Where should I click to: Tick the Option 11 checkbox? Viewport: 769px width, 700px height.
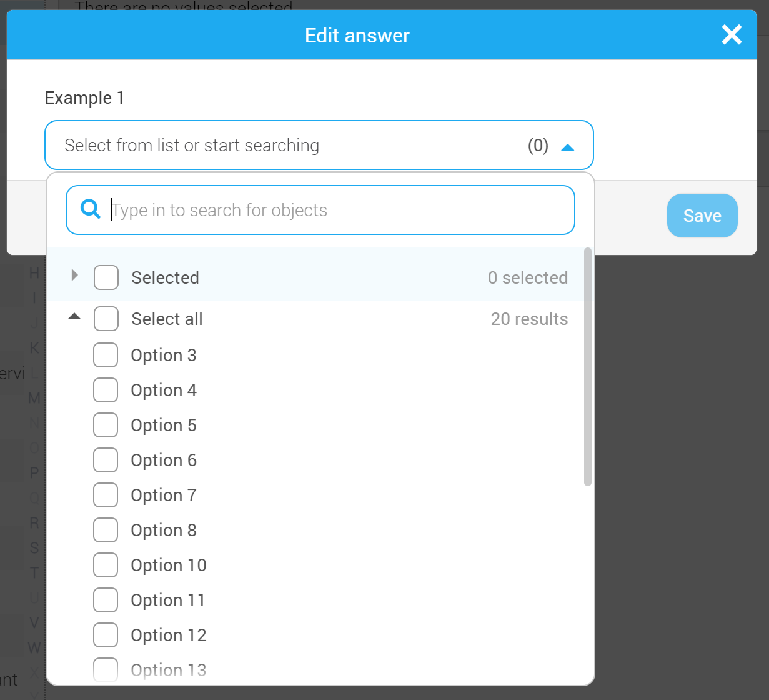click(x=106, y=600)
